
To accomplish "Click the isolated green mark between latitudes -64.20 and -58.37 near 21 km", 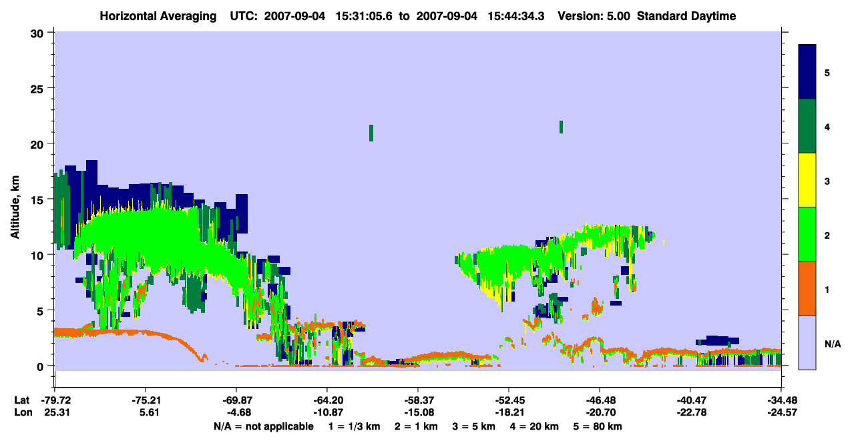I will [371, 133].
